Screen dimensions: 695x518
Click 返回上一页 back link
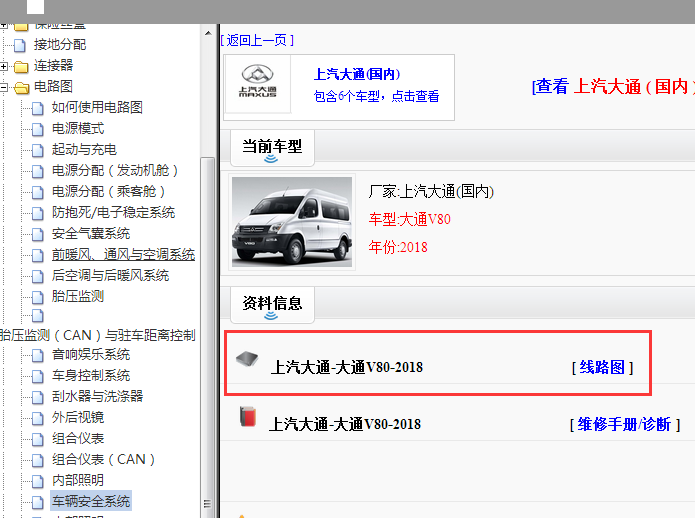pos(257,41)
